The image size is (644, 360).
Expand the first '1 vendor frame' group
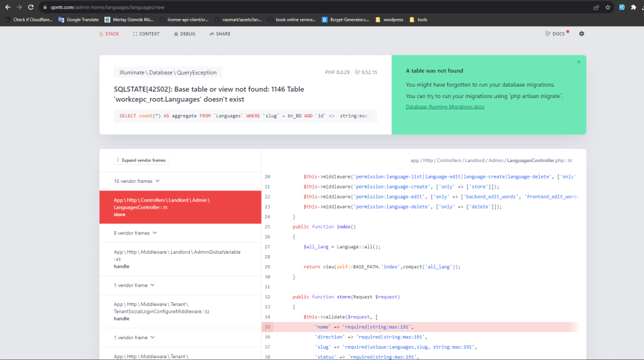pyautogui.click(x=134, y=285)
